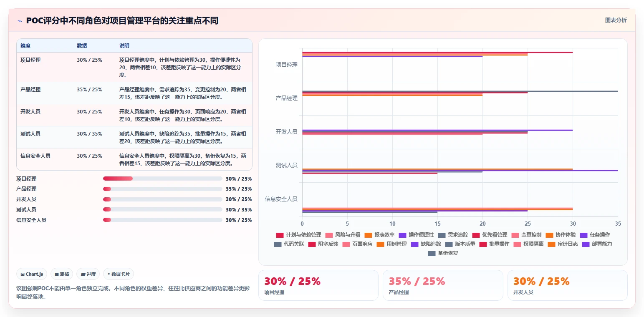Screen dimensions: 644x317
Task: Click the 阻塞反馈 legend color box
Action: pyautogui.click(x=312, y=244)
